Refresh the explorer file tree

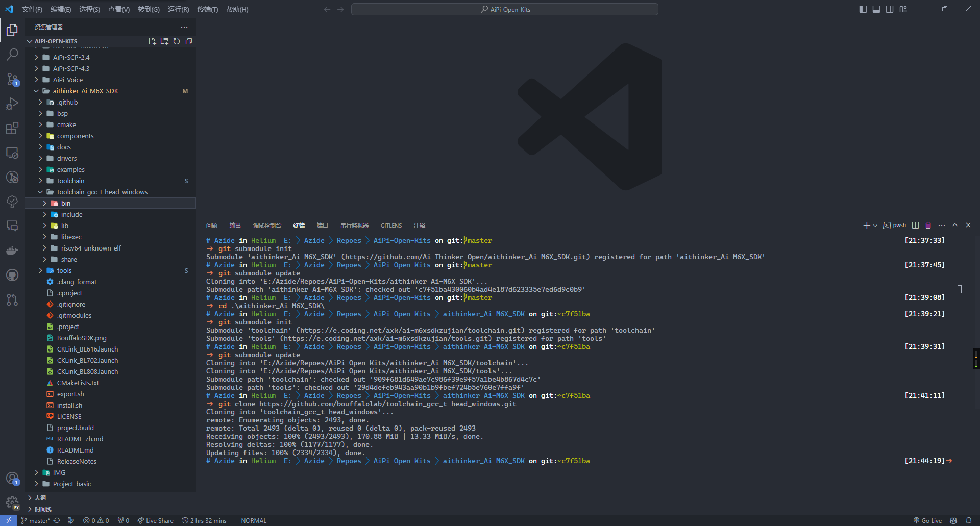click(x=177, y=41)
